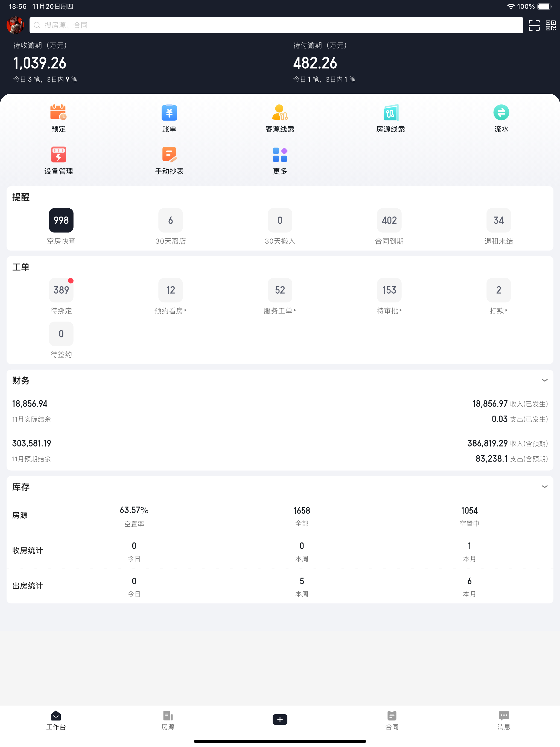560x747 pixels.
Task: Collapse the 库存 inventory section chevron
Action: tap(544, 487)
